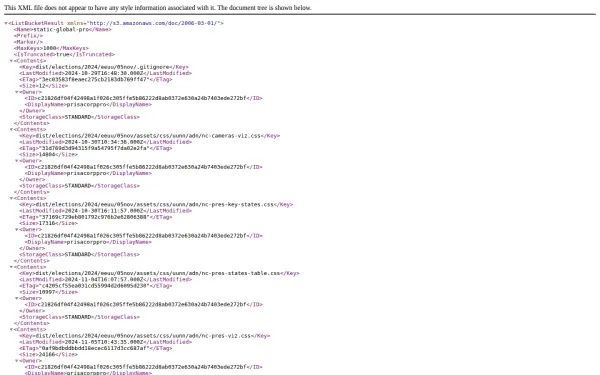
Task: Click LastModified 2024-10-30T10:34:36 line
Action: (106, 142)
